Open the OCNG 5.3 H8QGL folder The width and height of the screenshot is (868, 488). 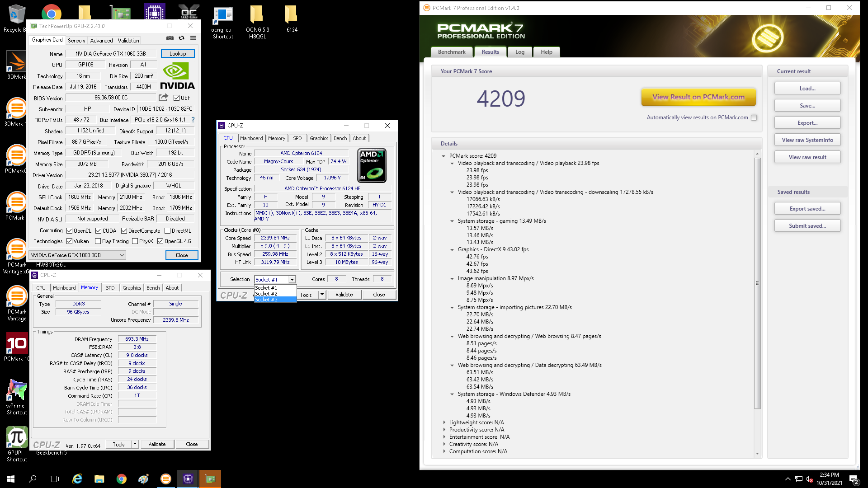pos(257,23)
